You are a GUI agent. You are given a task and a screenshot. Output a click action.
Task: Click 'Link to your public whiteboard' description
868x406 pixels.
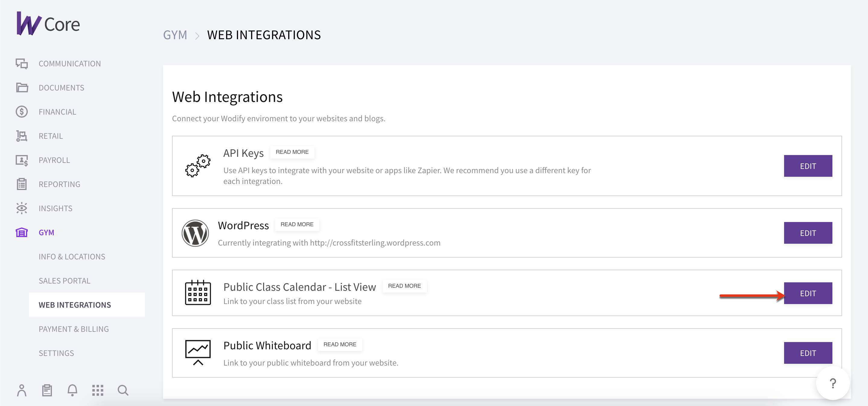pos(311,363)
